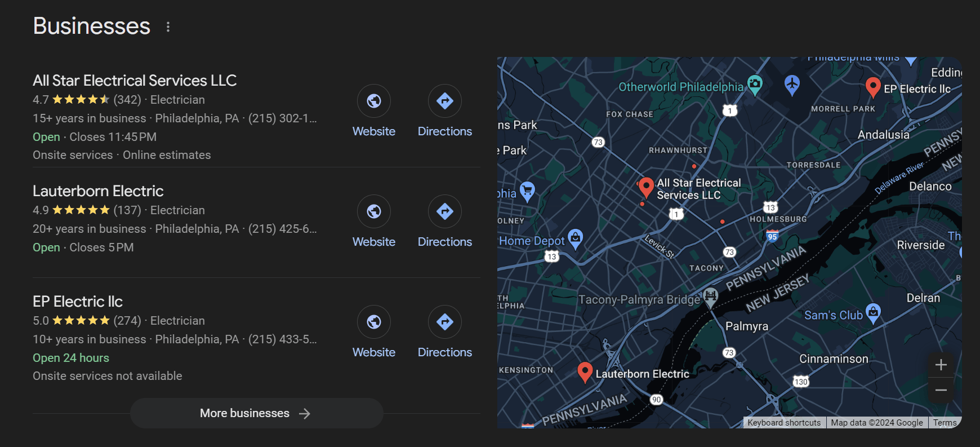This screenshot has width=980, height=447.
Task: Open Keyboard shortcuts on the map
Action: (x=784, y=423)
